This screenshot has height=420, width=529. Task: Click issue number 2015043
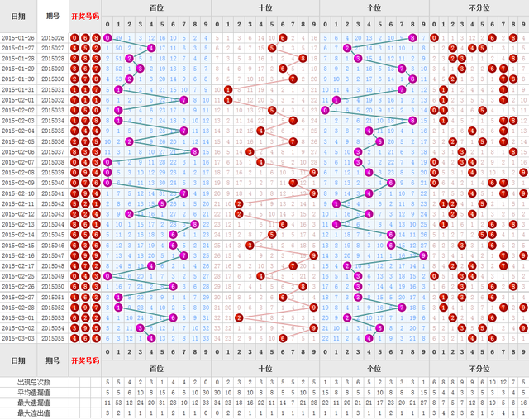(53, 214)
